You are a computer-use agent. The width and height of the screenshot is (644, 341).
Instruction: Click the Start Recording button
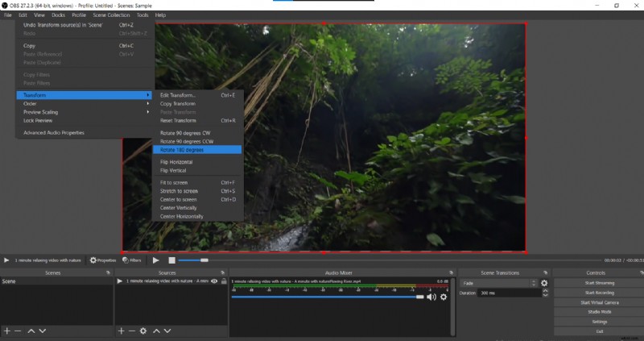pyautogui.click(x=599, y=293)
